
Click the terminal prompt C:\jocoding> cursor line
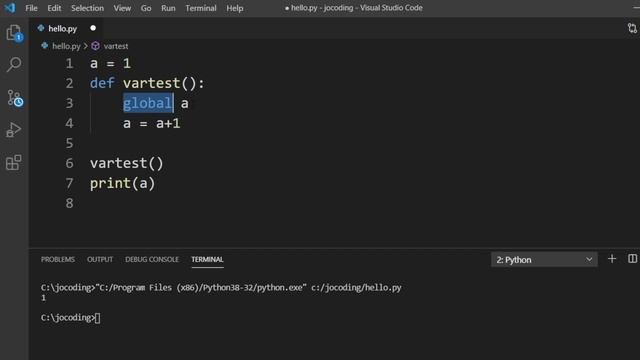[x=70, y=318]
